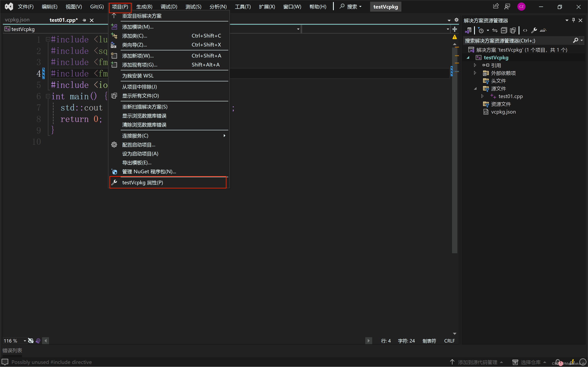Click 添加到源代码管理 in the status bar

pos(478,362)
